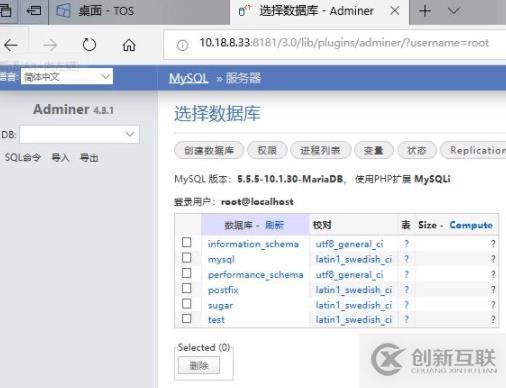Click the 创建数据库 button

209,150
